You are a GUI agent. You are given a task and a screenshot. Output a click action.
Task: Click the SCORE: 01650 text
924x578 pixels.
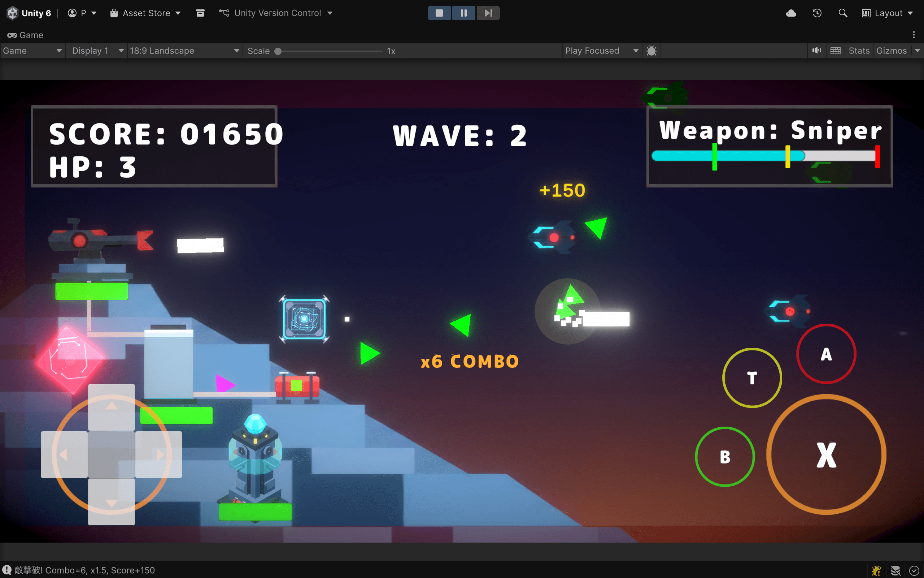[x=166, y=134]
